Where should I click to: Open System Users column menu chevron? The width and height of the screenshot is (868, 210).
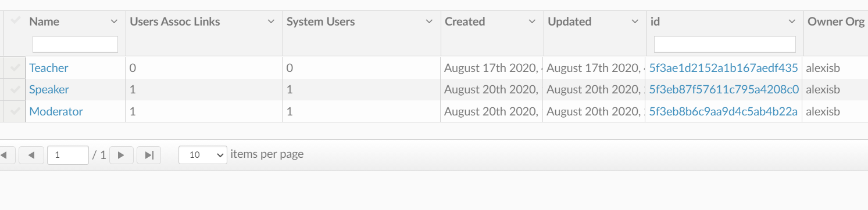coord(429,21)
